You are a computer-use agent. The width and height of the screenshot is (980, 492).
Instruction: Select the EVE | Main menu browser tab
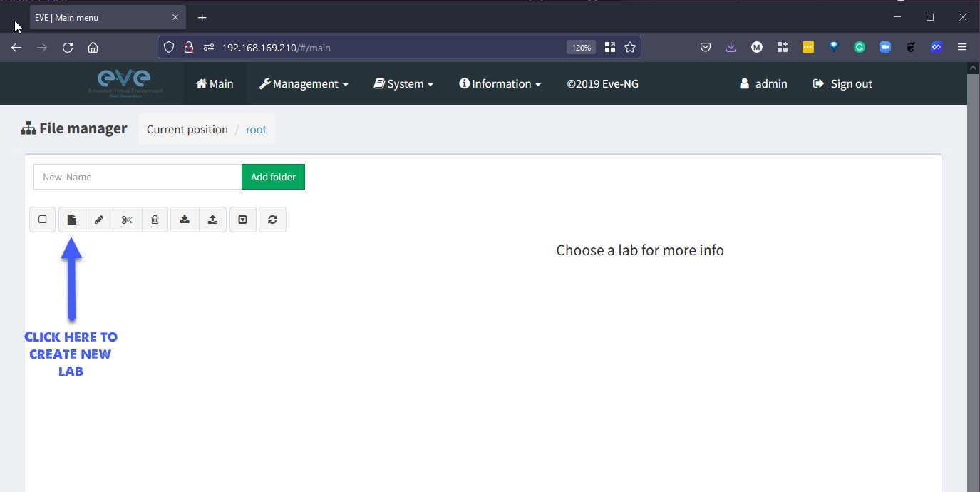tap(100, 17)
